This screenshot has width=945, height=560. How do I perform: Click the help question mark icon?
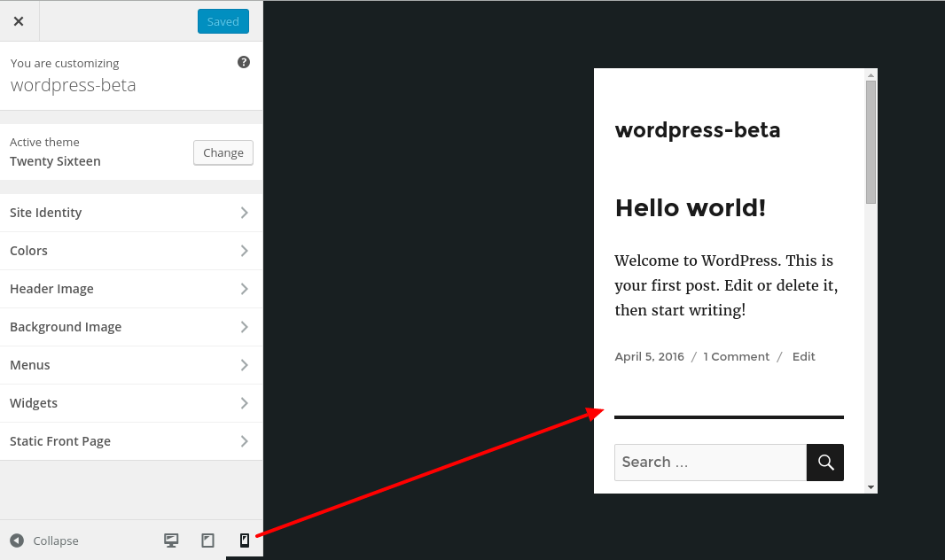pyautogui.click(x=242, y=62)
